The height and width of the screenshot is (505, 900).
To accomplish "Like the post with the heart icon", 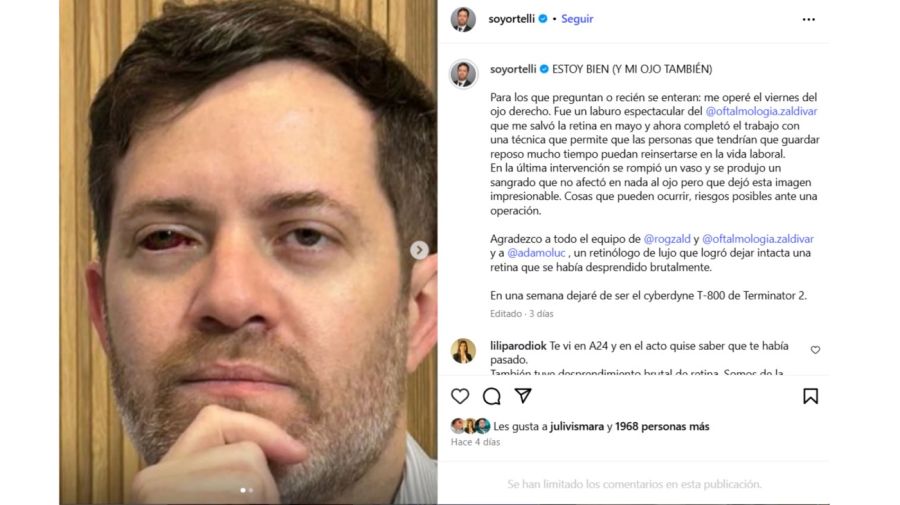I will point(460,396).
